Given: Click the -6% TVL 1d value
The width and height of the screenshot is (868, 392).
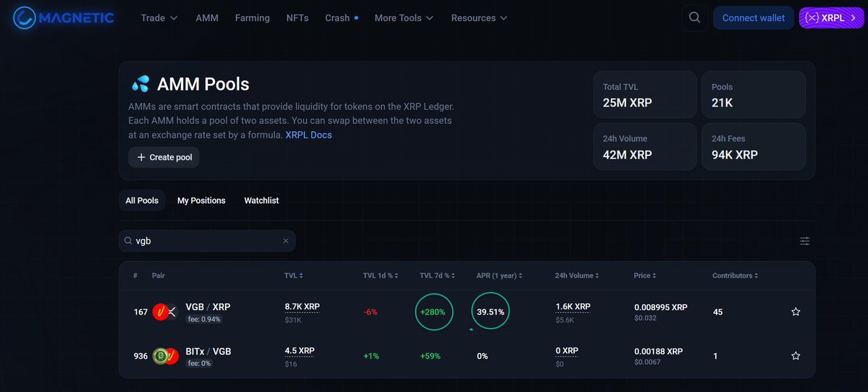Looking at the screenshot, I should click(371, 312).
